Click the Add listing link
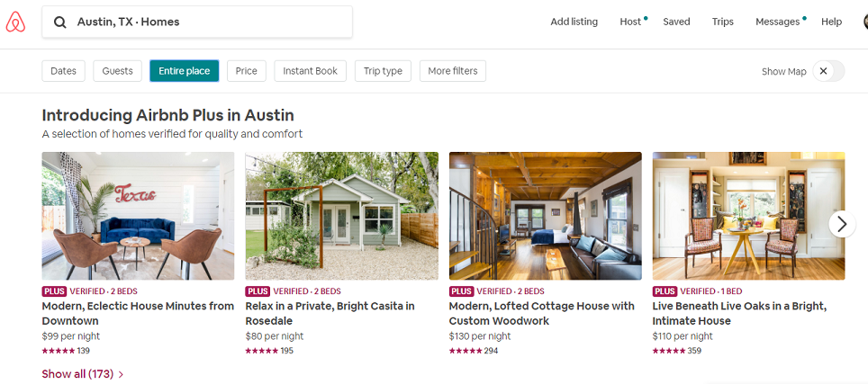868x384 pixels. click(574, 22)
